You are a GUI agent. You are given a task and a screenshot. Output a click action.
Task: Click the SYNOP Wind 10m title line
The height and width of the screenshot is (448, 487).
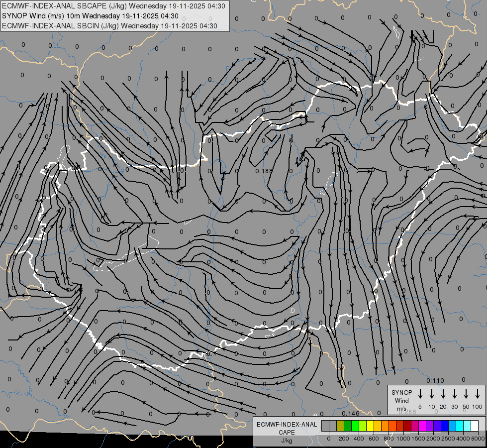[x=90, y=16]
